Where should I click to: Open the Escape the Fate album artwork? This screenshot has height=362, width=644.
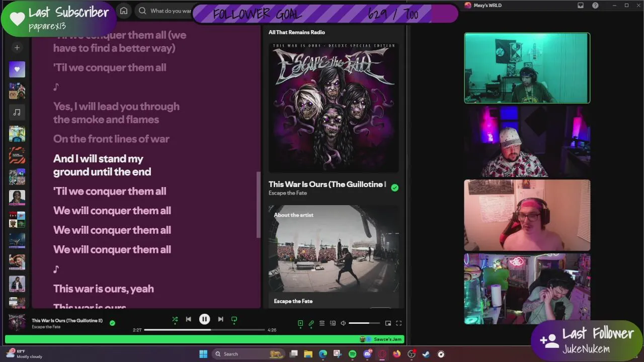pos(334,108)
